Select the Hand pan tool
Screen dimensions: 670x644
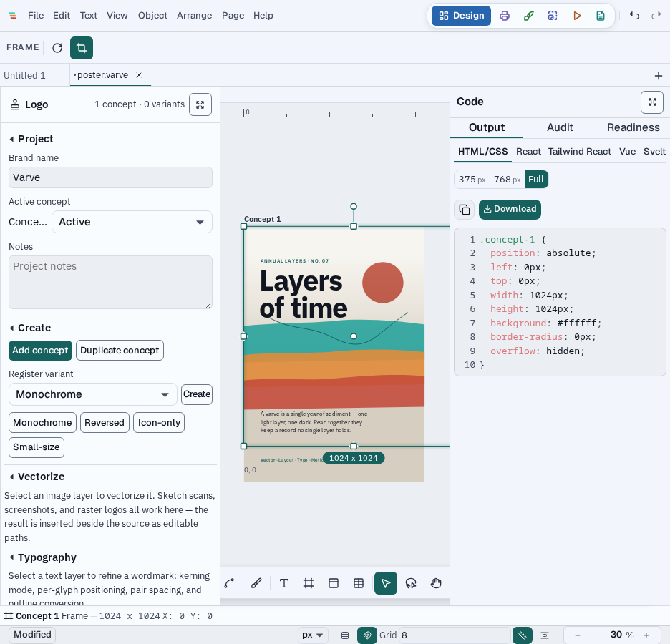(x=436, y=583)
